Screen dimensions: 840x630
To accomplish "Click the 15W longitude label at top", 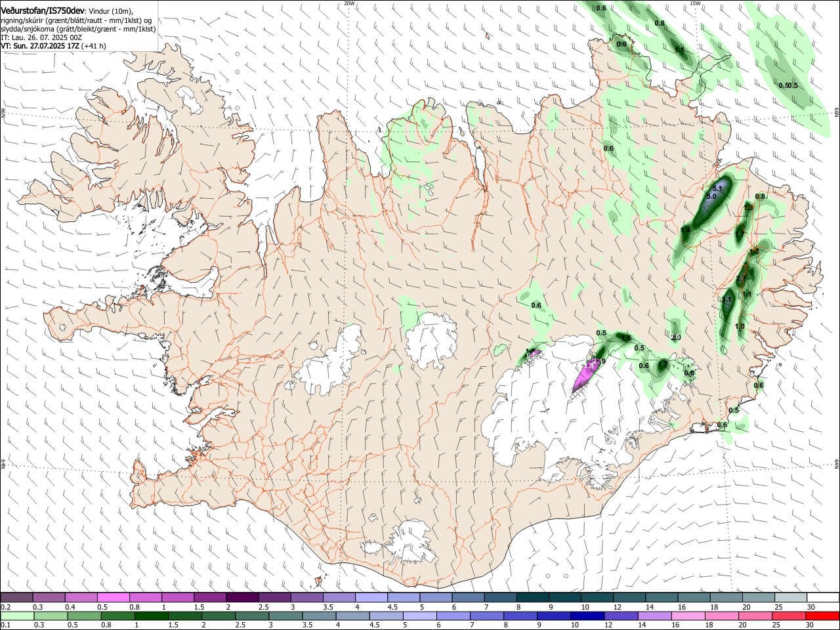I will 695,3.
